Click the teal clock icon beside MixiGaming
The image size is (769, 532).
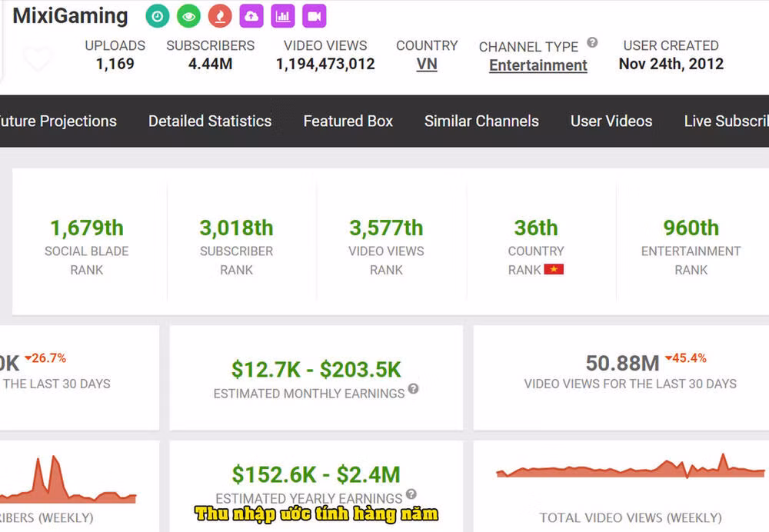[x=158, y=16]
